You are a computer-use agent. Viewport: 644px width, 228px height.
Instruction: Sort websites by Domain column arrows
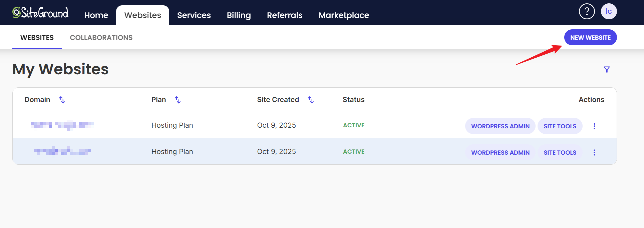tap(62, 100)
